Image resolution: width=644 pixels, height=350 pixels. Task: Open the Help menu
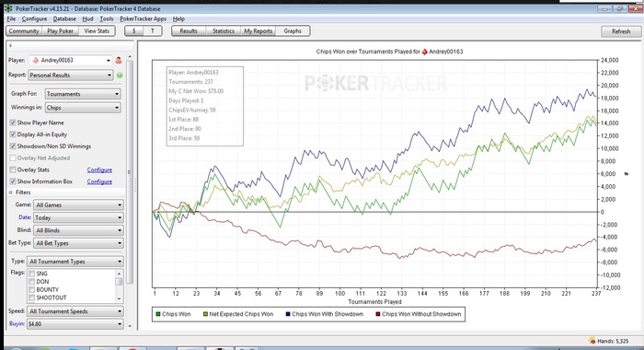coord(178,19)
